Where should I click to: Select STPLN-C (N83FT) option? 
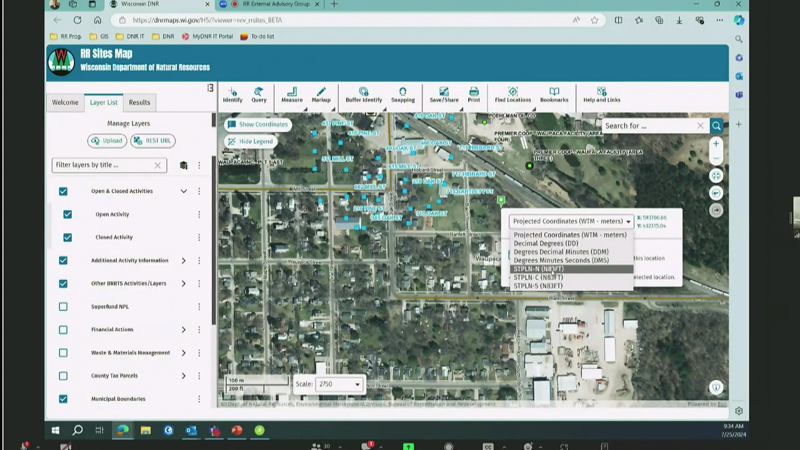click(x=571, y=278)
